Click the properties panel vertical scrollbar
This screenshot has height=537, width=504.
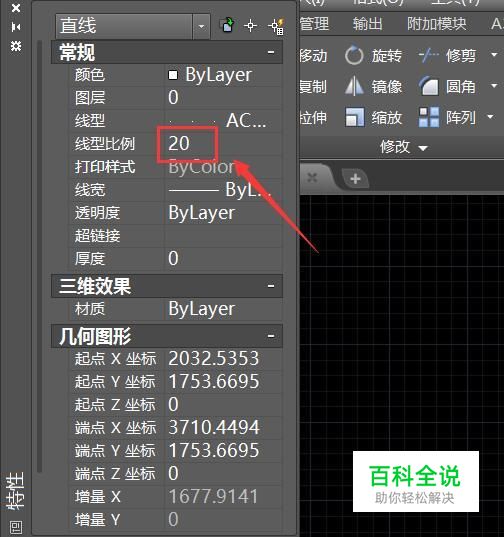point(40,256)
